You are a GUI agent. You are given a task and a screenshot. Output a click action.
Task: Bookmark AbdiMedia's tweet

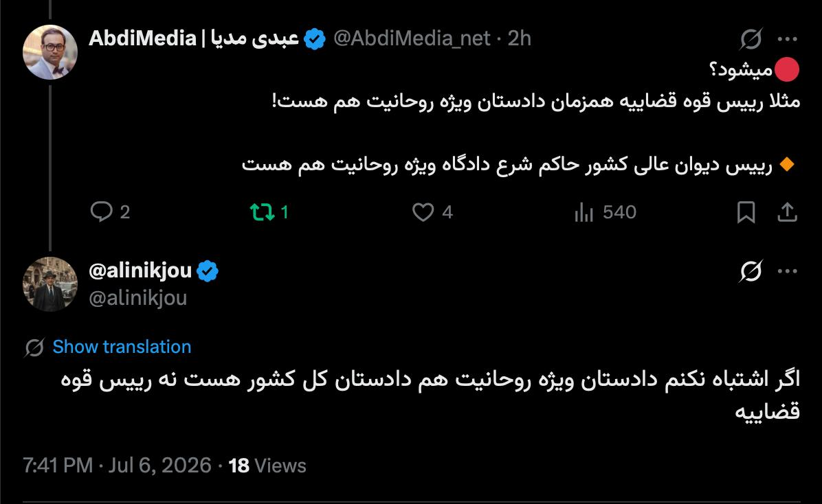[746, 211]
